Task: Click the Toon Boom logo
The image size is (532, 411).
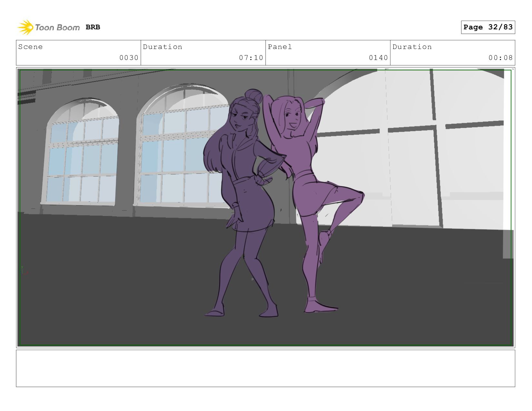Action: click(48, 27)
